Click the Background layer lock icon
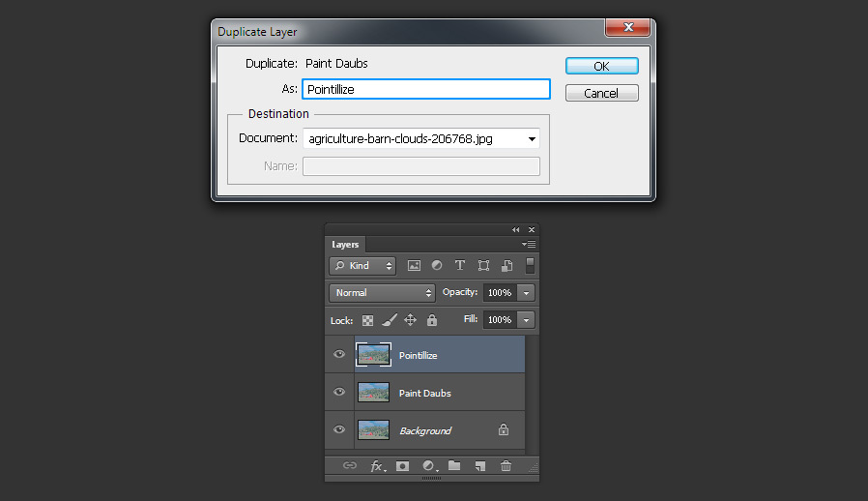Image resolution: width=868 pixels, height=501 pixels. pyautogui.click(x=504, y=429)
